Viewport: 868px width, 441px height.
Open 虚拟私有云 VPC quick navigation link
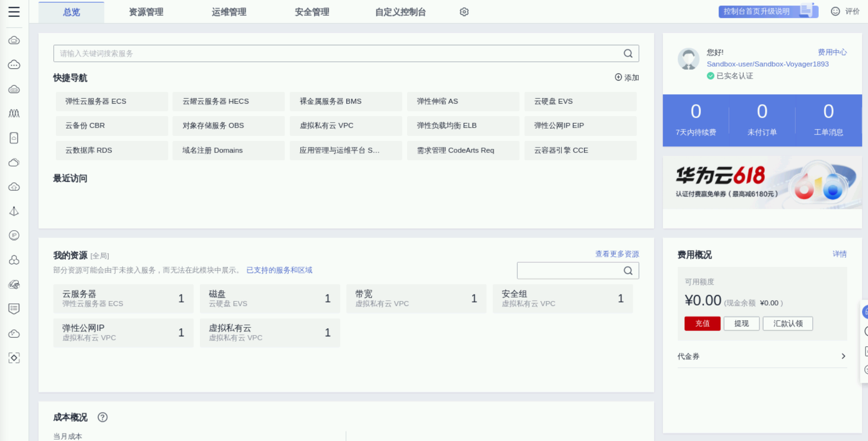click(x=346, y=126)
